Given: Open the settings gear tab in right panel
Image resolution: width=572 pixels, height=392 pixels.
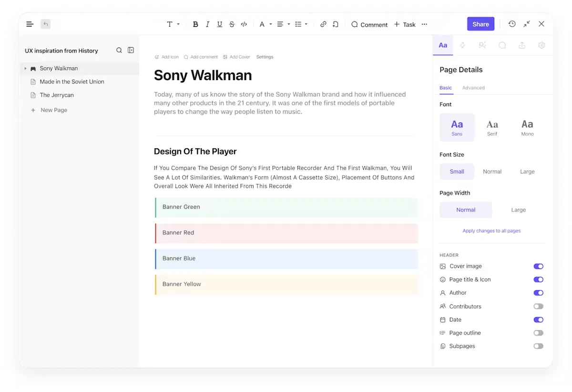Looking at the screenshot, I should click(541, 45).
